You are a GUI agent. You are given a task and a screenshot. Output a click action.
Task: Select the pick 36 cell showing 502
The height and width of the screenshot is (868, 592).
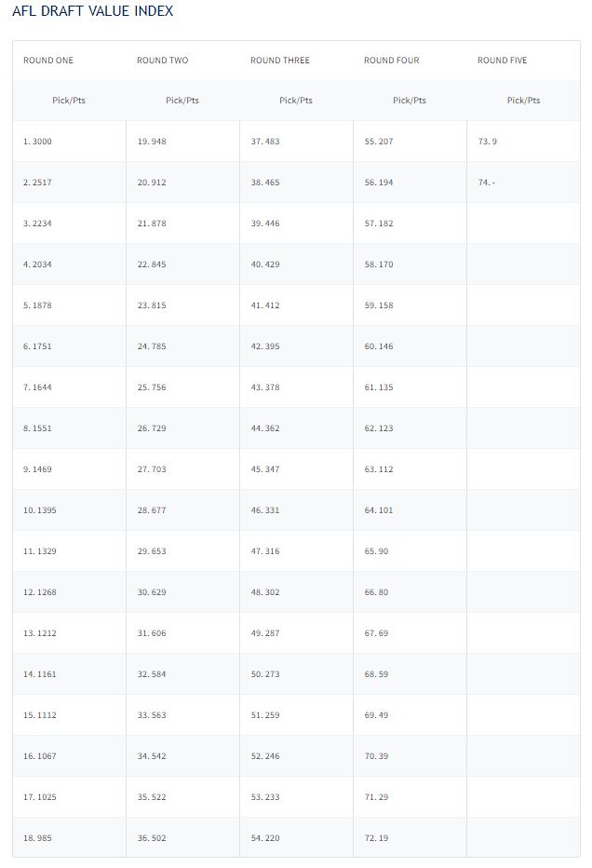point(151,838)
